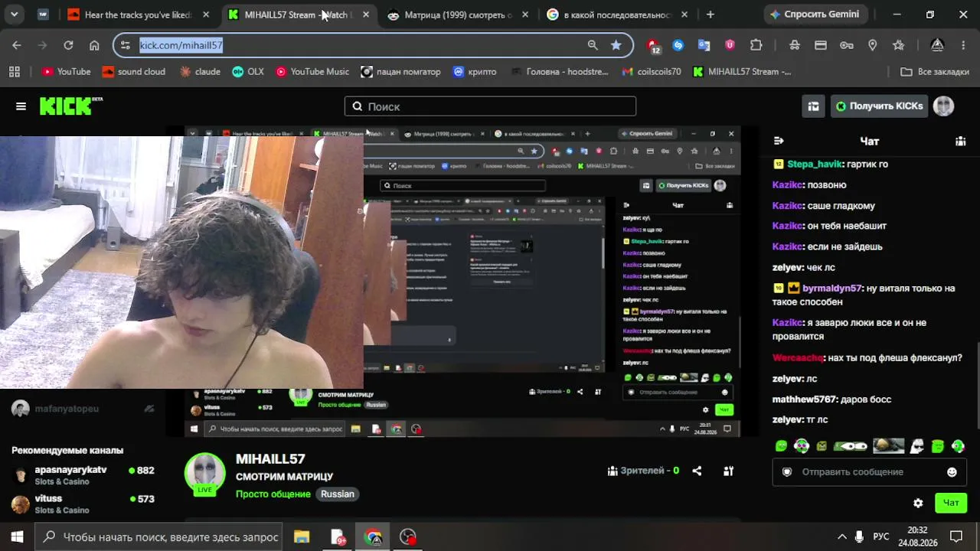The height and width of the screenshot is (551, 980).
Task: Share the MIHAILL57 stream
Action: point(697,471)
